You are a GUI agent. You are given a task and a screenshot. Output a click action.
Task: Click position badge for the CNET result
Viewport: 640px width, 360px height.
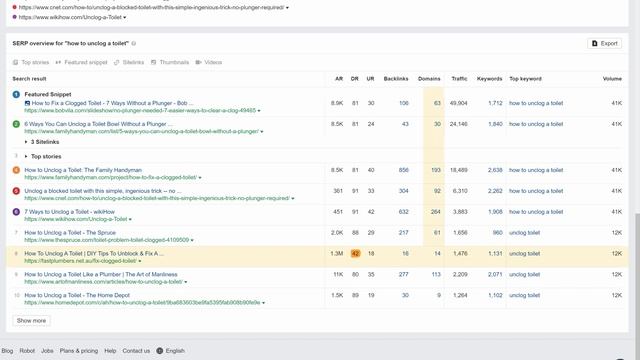pos(16,191)
